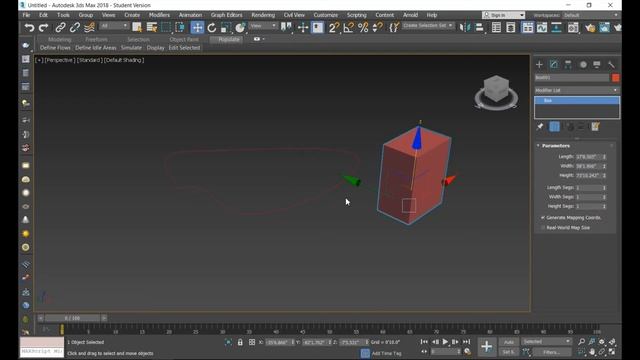Toggle Real-World Map Size checkbox
This screenshot has width=640, height=360.
click(543, 228)
